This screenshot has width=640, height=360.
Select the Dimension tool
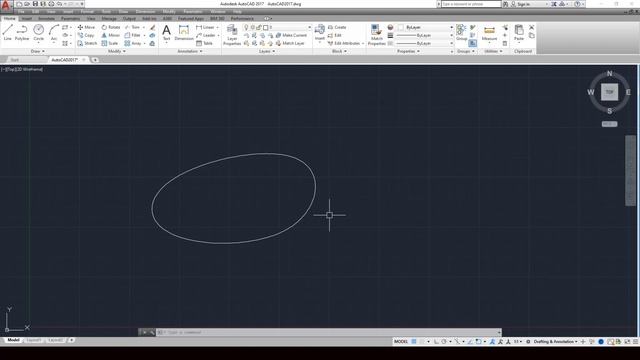point(184,32)
